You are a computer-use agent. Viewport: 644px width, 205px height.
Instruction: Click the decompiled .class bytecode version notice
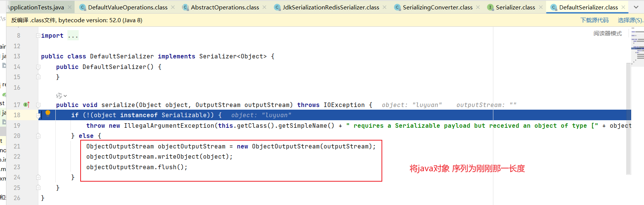tap(77, 20)
